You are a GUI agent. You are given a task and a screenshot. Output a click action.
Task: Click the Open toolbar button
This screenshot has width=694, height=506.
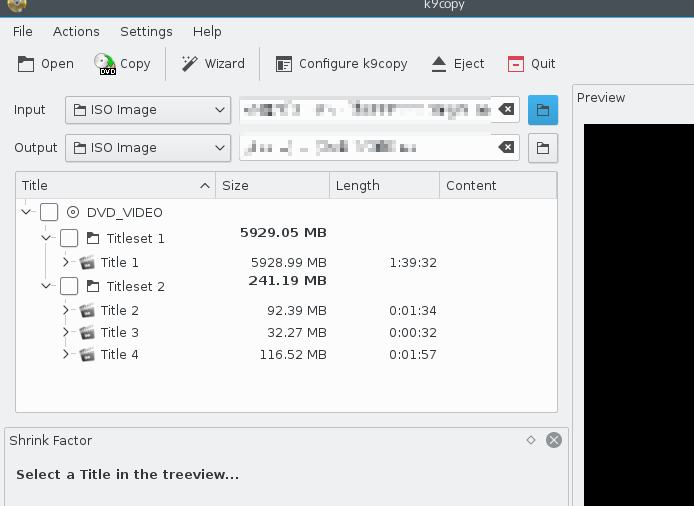pyautogui.click(x=46, y=64)
